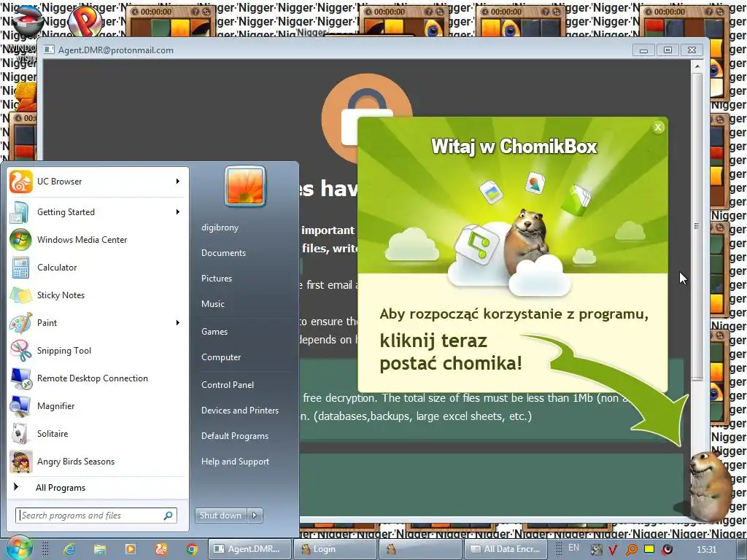Open shut down options arrow
Viewport: 747px width, 560px height.
[x=255, y=516]
